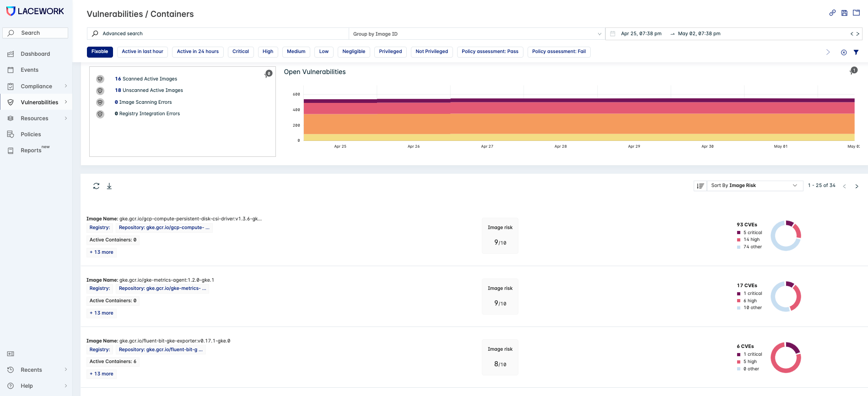Go to Policies in the sidebar

31,134
